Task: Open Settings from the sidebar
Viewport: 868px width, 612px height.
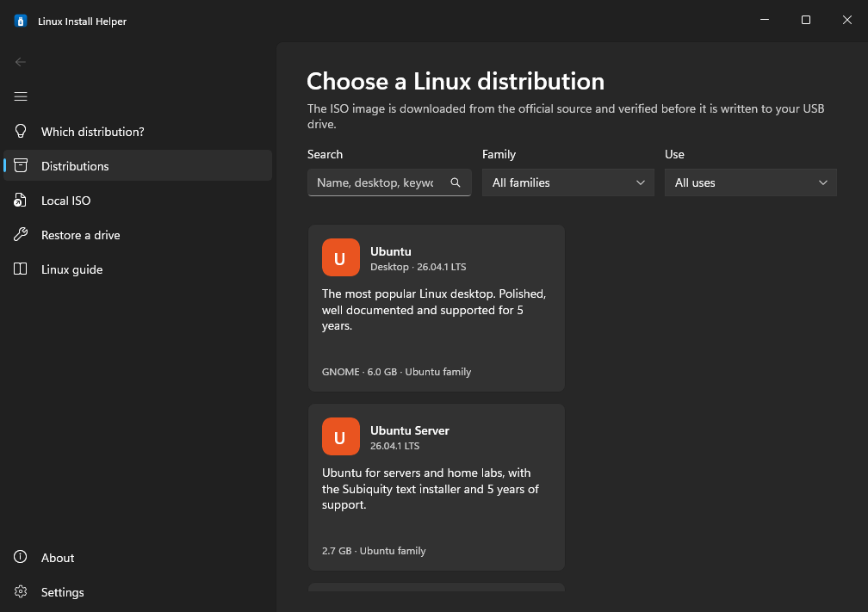Action: pos(138,591)
